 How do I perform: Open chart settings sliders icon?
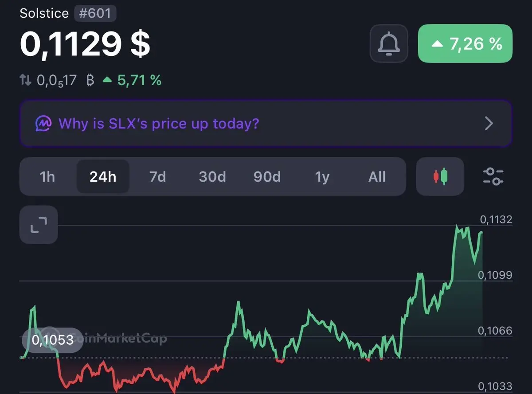coord(493,176)
